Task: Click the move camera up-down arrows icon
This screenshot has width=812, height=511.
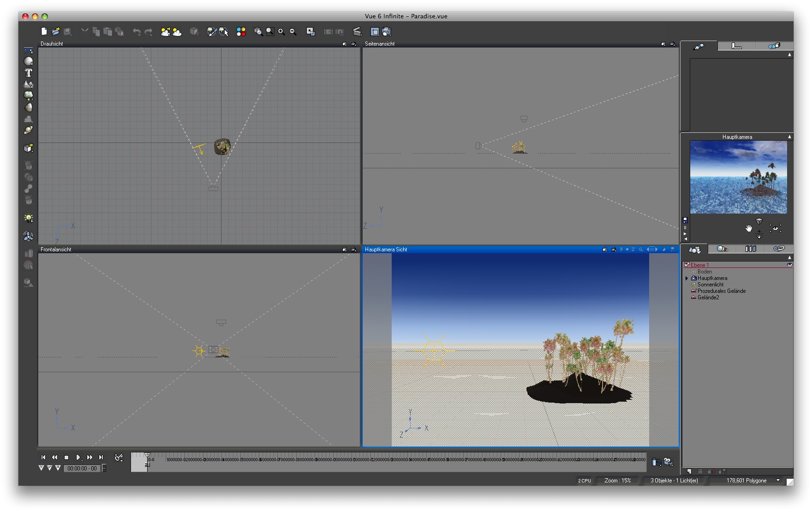Action: coord(759,234)
